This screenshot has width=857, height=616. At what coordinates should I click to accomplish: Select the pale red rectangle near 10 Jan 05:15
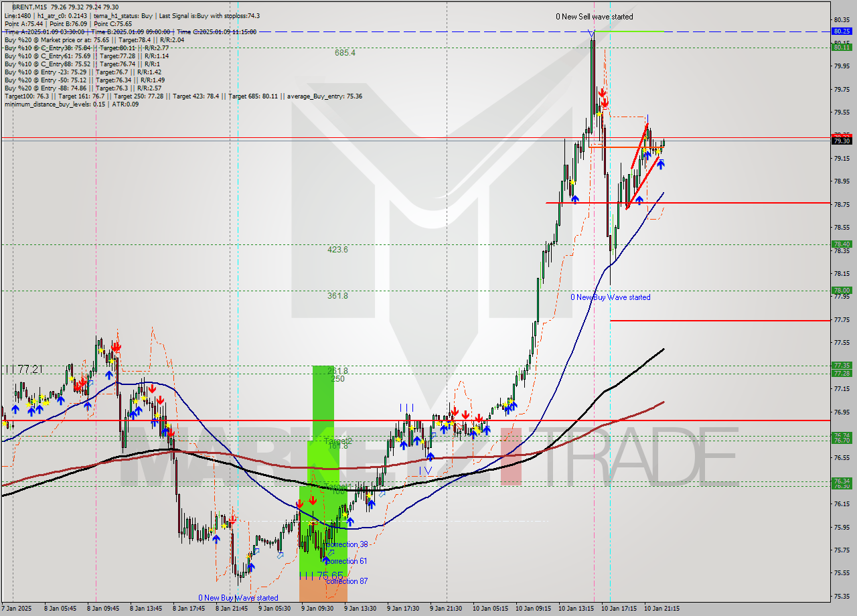click(x=511, y=457)
